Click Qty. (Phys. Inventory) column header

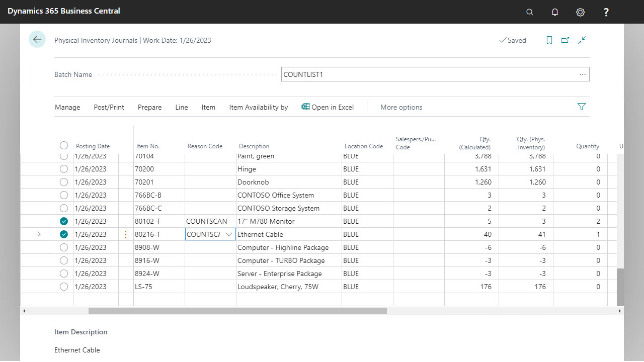[531, 143]
